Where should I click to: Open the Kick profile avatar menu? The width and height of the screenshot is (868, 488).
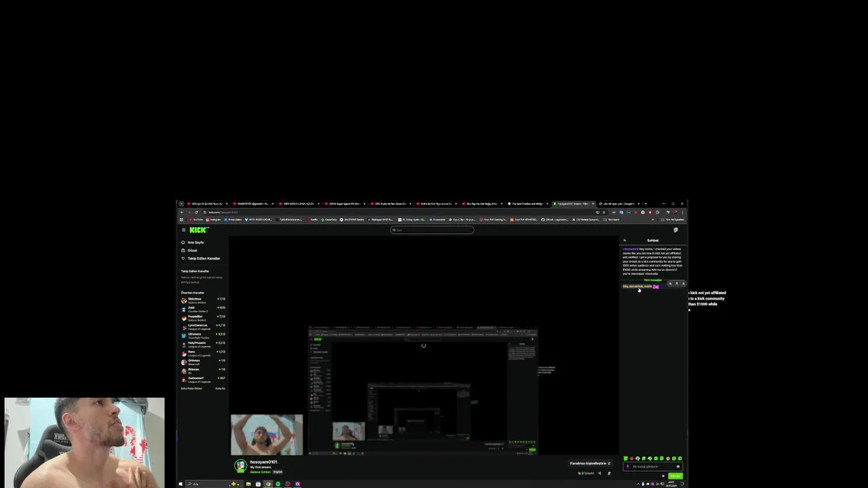[x=675, y=230]
